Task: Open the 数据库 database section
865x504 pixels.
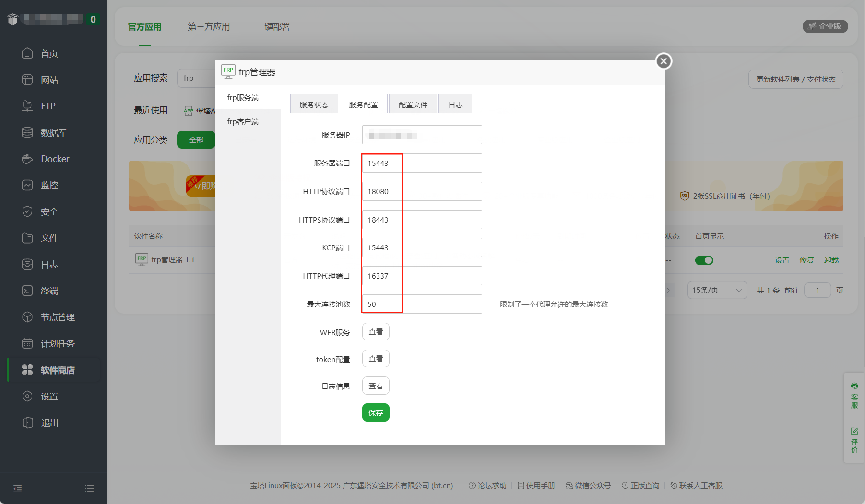Action: tap(52, 132)
